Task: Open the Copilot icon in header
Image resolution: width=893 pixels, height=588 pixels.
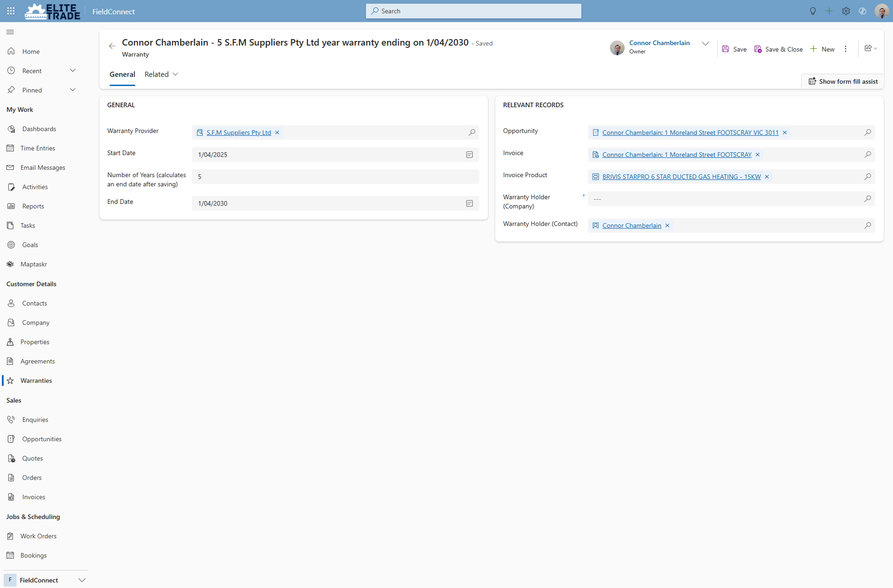Action: [862, 11]
